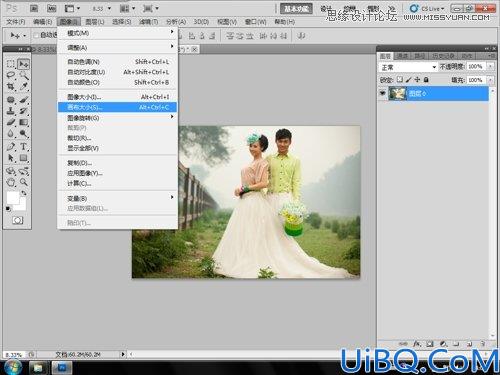Select the Rectangular Marquee tool

(x=11, y=64)
